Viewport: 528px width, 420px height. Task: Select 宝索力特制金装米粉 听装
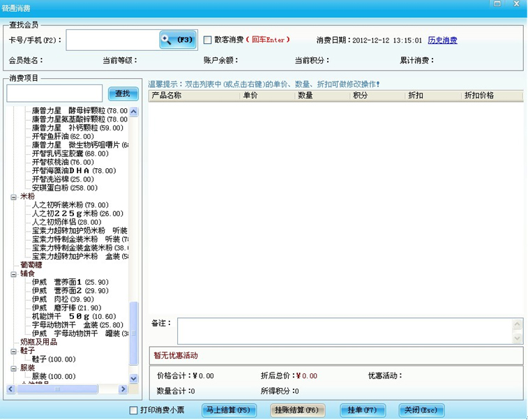tap(80, 239)
